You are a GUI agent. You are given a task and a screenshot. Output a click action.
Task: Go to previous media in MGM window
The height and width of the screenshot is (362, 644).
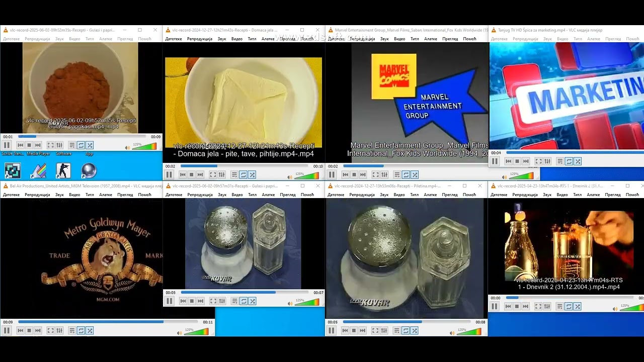[x=20, y=330]
